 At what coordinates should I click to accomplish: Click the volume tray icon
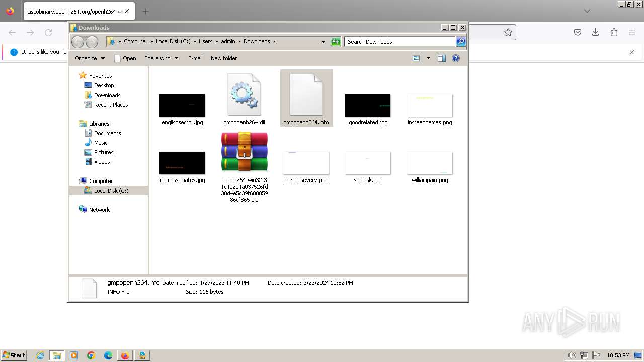coord(572,355)
